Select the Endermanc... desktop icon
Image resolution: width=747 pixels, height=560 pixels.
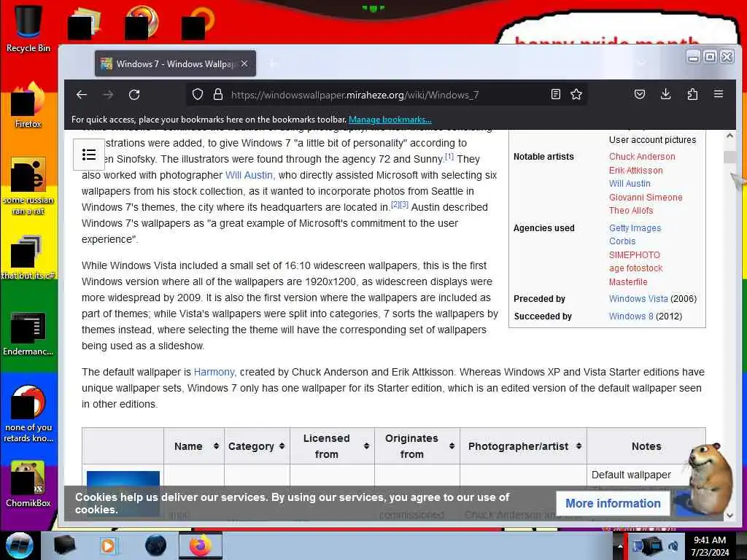click(x=28, y=333)
